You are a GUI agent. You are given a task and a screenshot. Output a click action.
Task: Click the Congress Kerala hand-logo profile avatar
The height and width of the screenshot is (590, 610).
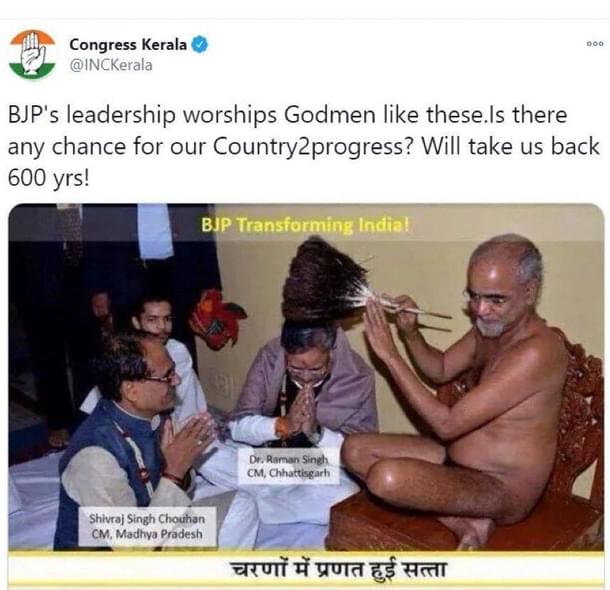[32, 55]
